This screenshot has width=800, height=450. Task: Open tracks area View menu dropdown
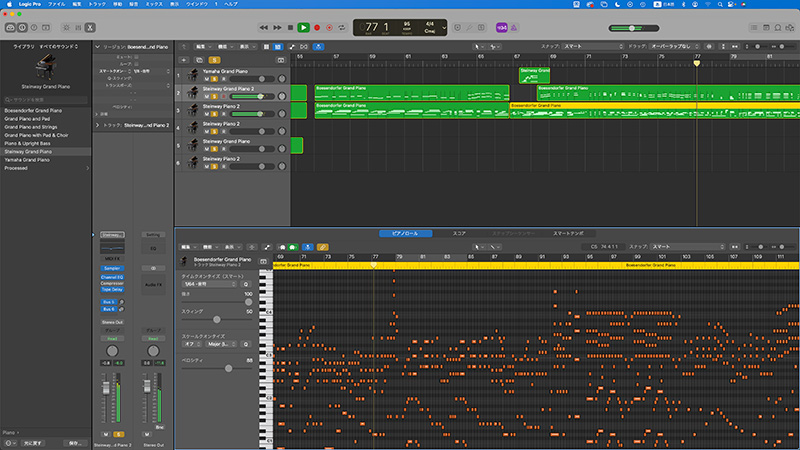click(247, 46)
